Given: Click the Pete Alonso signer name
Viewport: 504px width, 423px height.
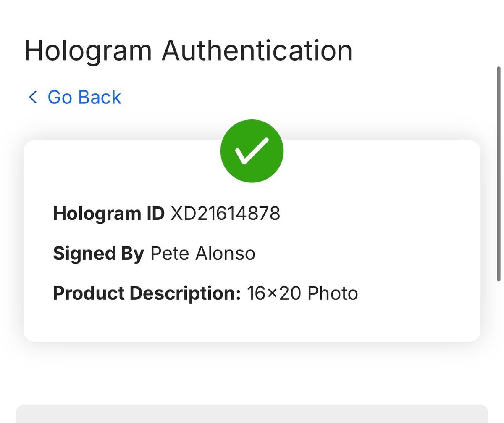Looking at the screenshot, I should point(203,254).
